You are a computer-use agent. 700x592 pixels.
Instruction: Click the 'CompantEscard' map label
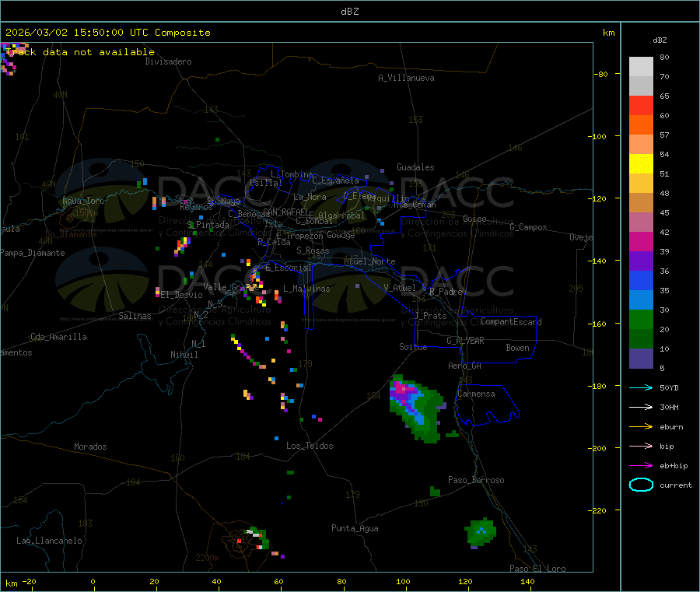pyautogui.click(x=511, y=322)
